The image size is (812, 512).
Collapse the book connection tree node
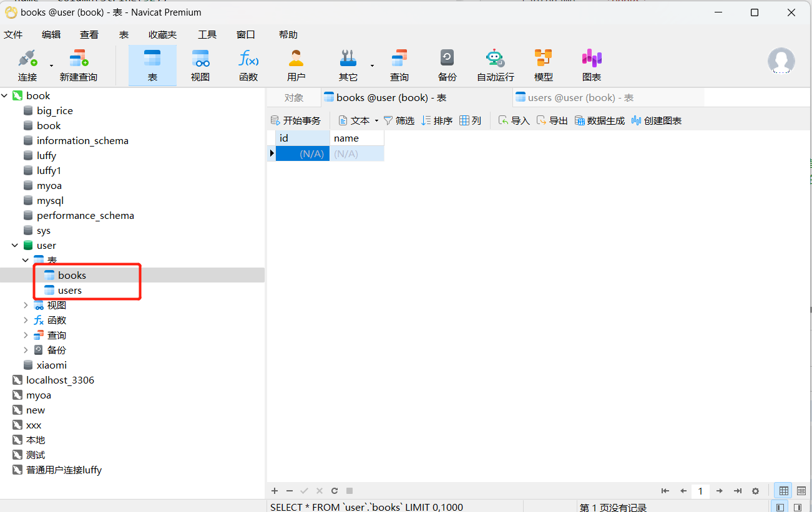click(x=5, y=95)
